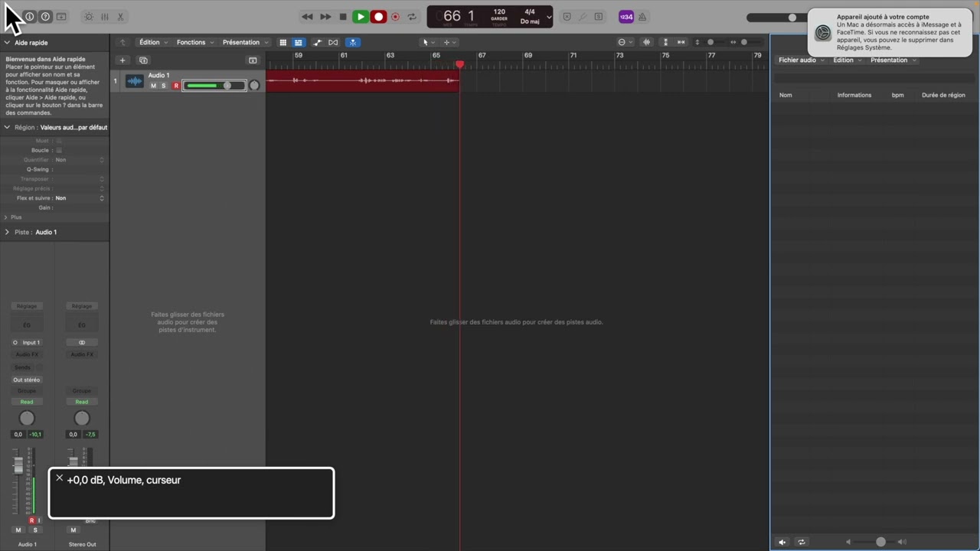Open the left-click pointer tool menu
Viewport: 980px width, 551px height.
coord(429,42)
